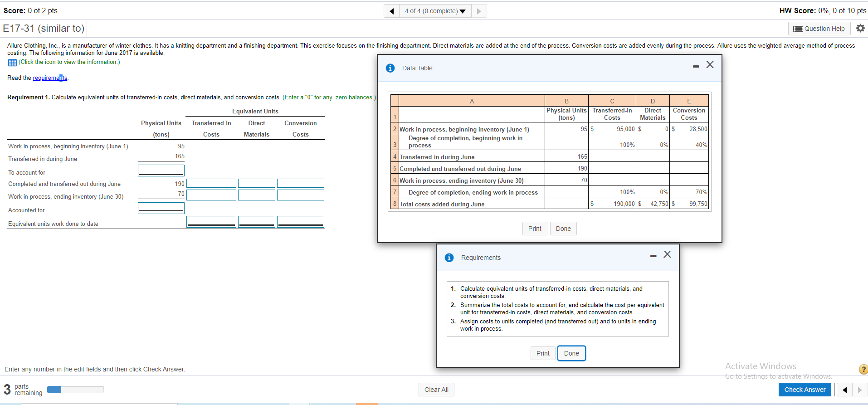Click Direct Materials field for Equivalent units work done

pyautogui.click(x=257, y=222)
